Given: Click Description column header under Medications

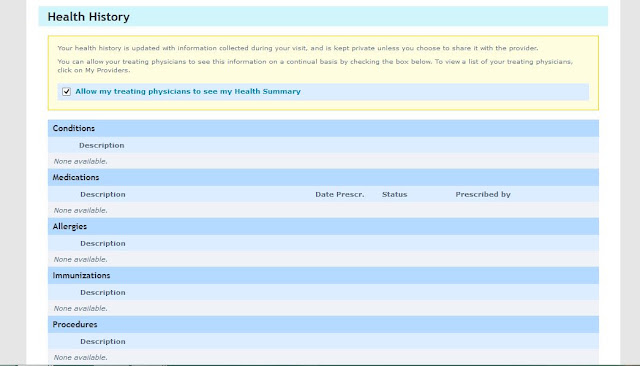Looking at the screenshot, I should (103, 194).
